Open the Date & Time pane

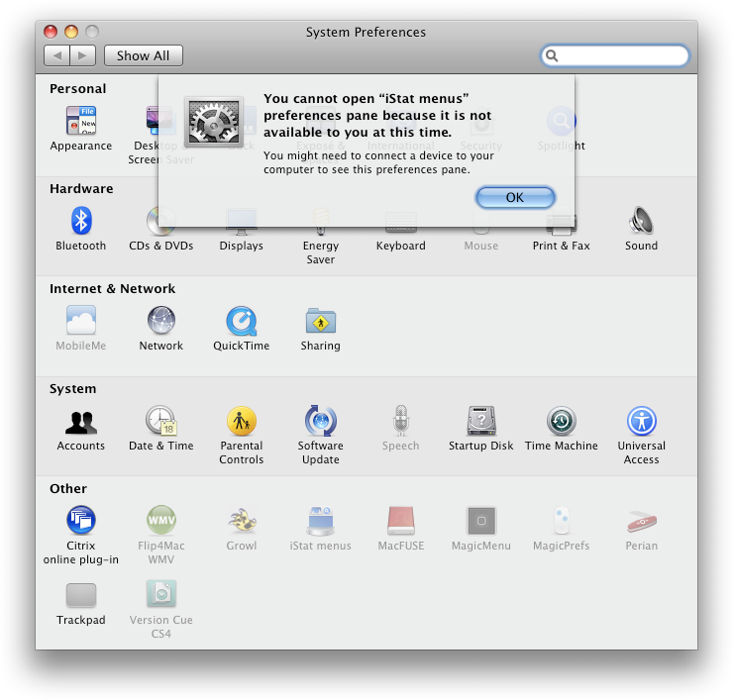click(161, 421)
